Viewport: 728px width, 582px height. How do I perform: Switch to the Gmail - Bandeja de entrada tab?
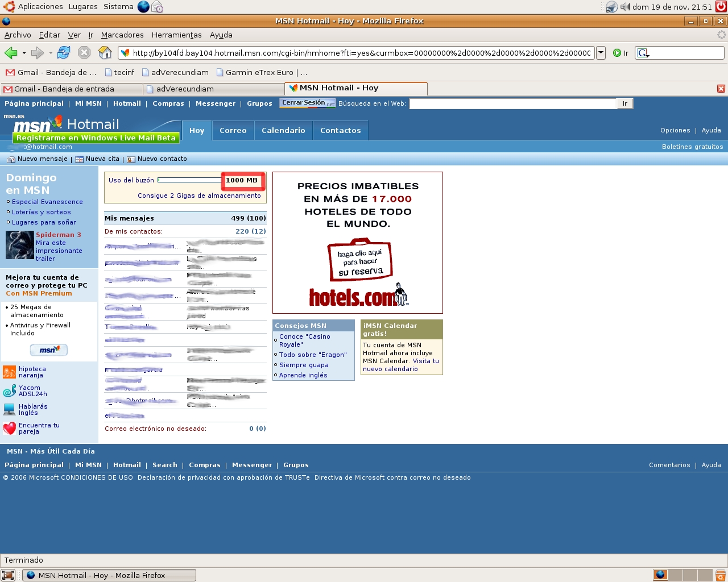click(x=72, y=89)
